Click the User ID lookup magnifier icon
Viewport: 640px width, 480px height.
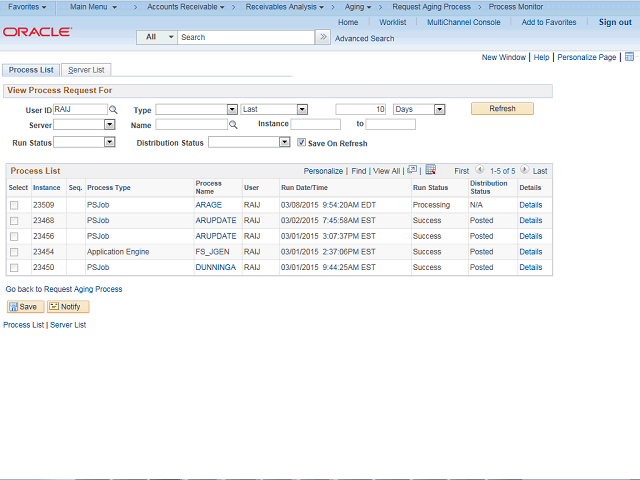click(113, 109)
